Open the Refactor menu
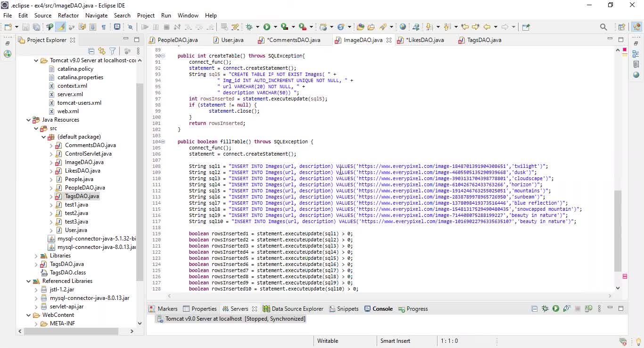The image size is (644, 348). point(68,15)
